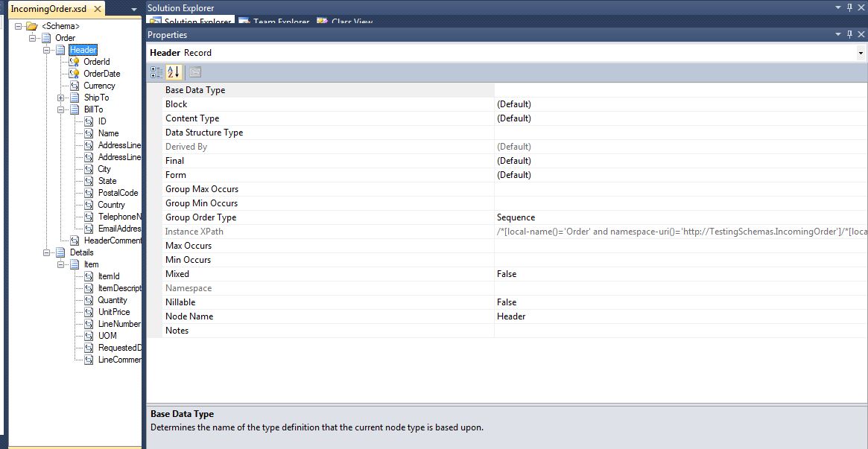Pin the Solution Explorer with auto-hide icon
The width and height of the screenshot is (868, 449).
pos(849,7)
